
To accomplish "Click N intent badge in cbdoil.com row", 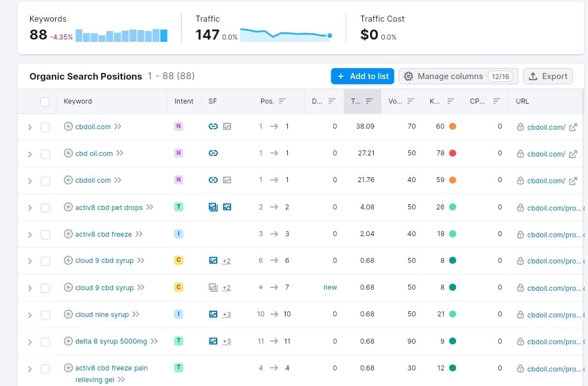I will pos(179,126).
